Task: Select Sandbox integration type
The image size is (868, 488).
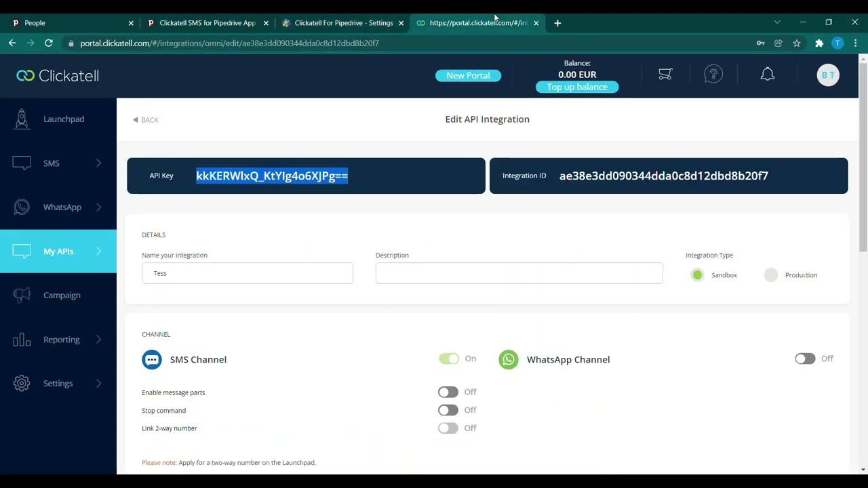Action: point(697,275)
